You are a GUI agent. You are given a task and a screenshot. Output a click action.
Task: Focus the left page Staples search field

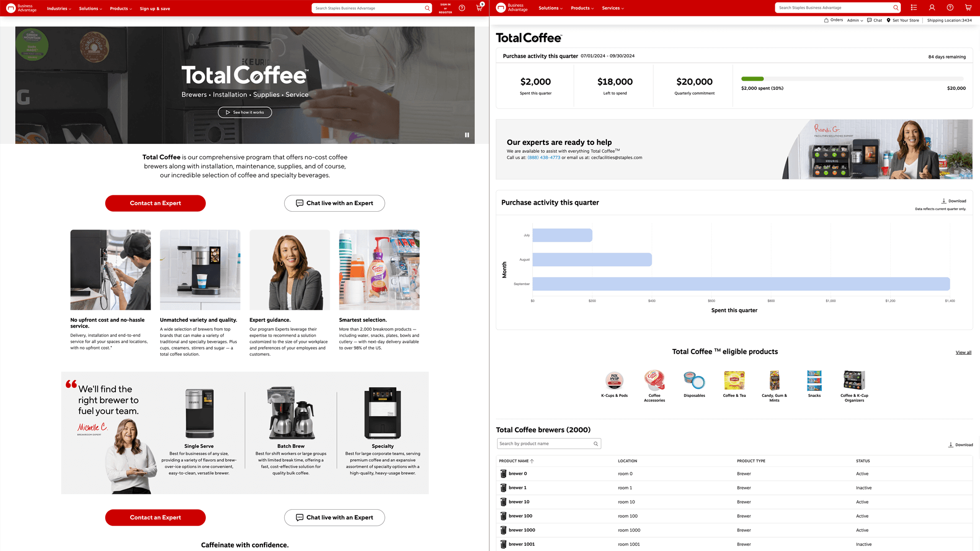pyautogui.click(x=372, y=8)
